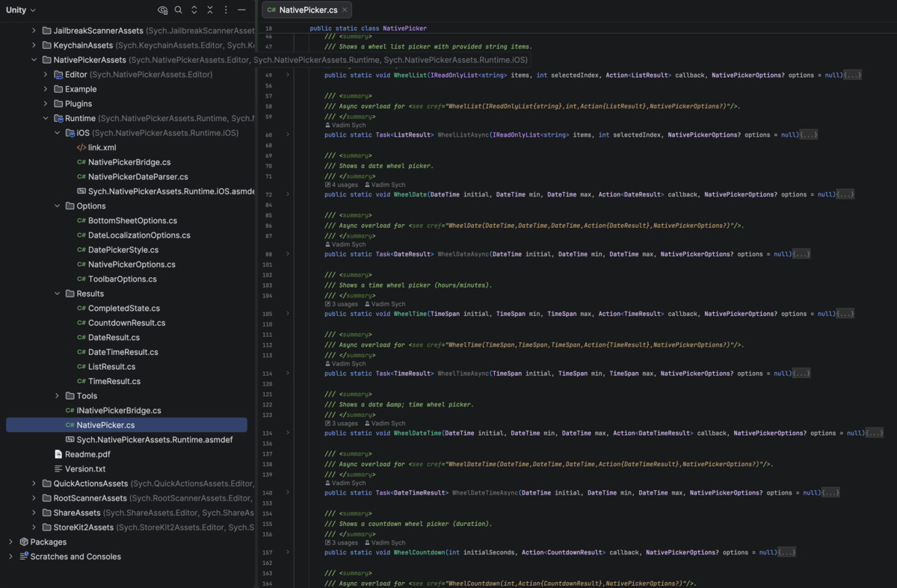Screen dimensions: 897x588
Task: Unfold the WheelList method at line 49
Action: click(x=289, y=75)
